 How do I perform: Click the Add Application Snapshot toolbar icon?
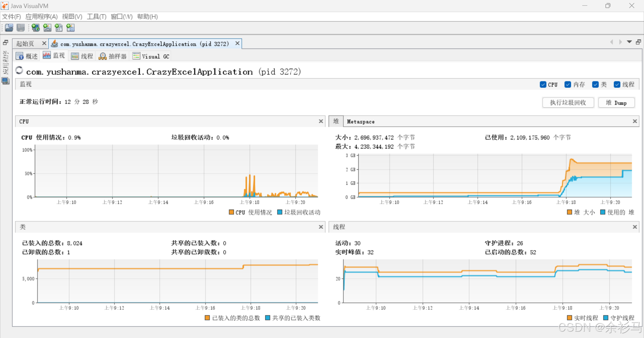click(70, 28)
